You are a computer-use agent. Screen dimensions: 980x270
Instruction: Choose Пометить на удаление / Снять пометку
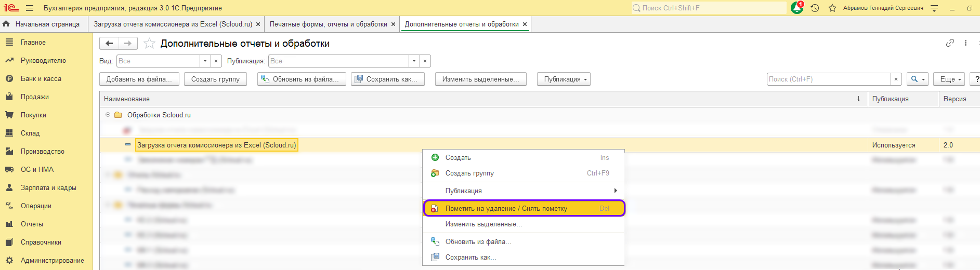[x=524, y=208]
